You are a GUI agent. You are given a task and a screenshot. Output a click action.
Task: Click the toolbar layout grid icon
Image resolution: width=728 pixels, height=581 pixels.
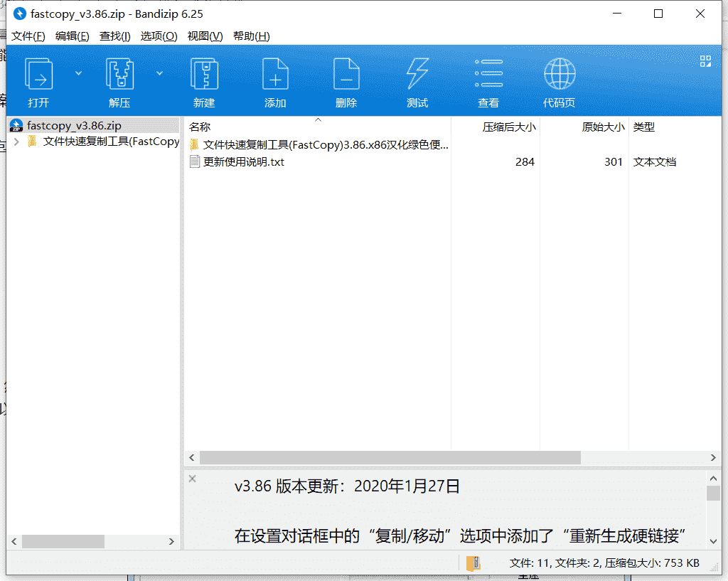coord(705,61)
